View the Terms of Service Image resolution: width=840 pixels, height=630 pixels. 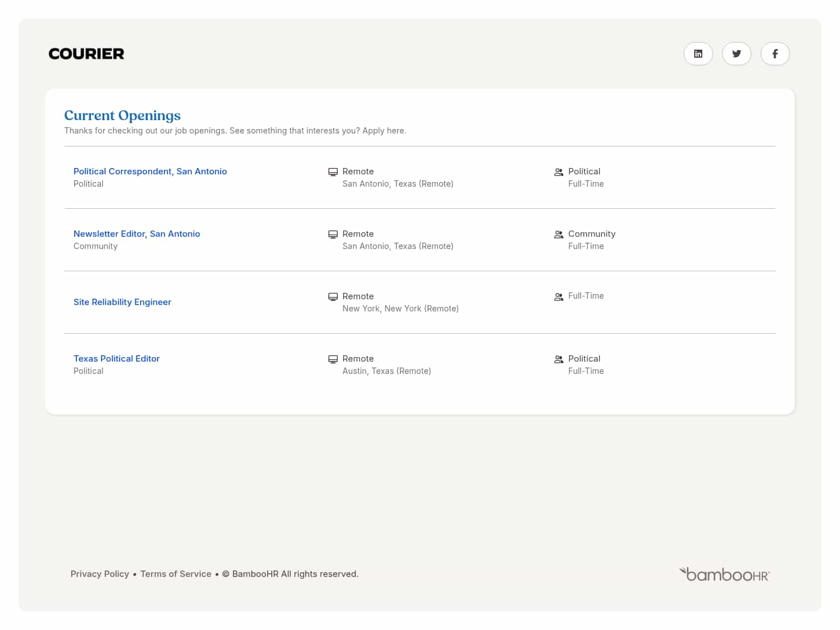click(x=176, y=573)
